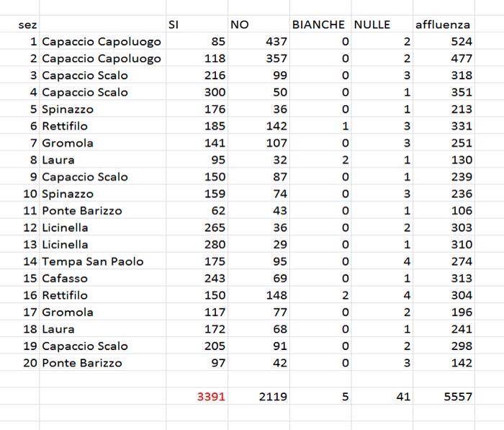Click the 'Cafasso' location cell
The image size is (504, 430).
[103, 278]
